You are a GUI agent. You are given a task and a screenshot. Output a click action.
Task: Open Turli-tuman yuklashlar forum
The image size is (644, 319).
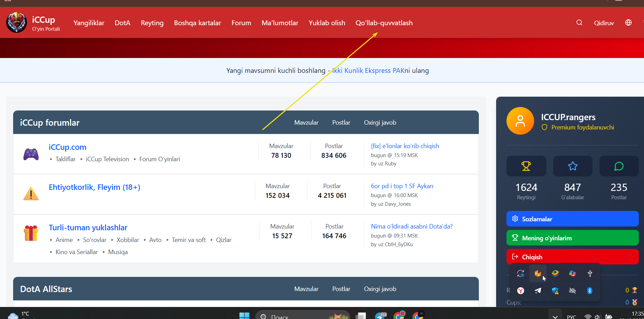[88, 228]
